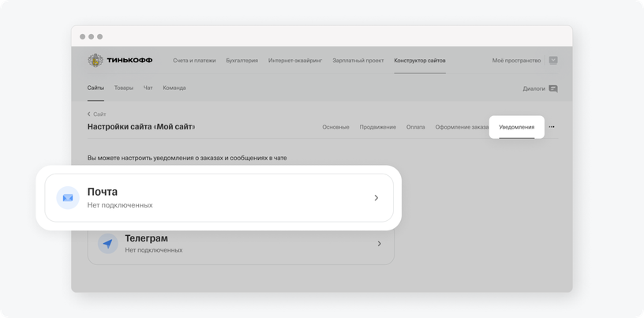
Task: Open Моё пространство
Action: [516, 61]
